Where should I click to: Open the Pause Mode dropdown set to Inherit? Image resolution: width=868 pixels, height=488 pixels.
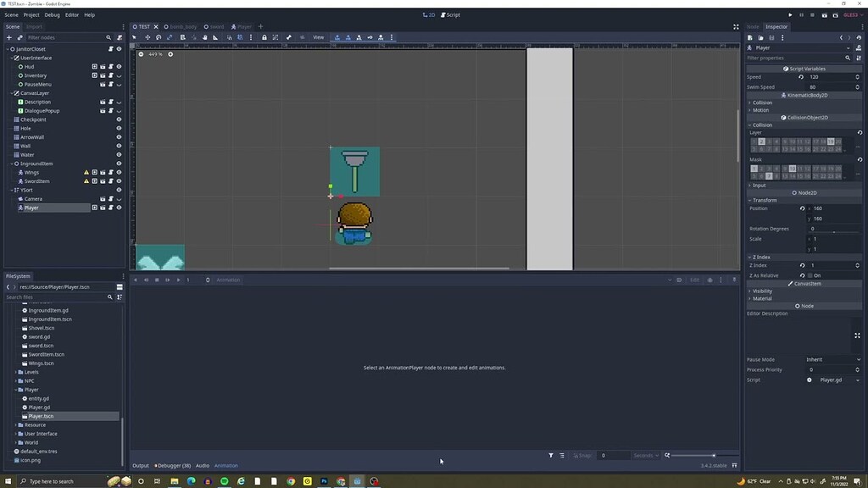click(831, 359)
